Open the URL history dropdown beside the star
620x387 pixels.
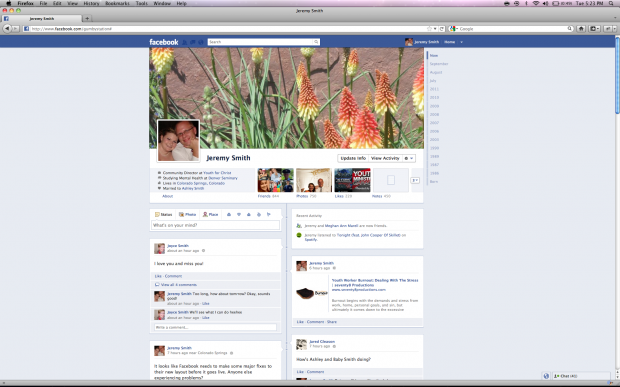(435, 29)
